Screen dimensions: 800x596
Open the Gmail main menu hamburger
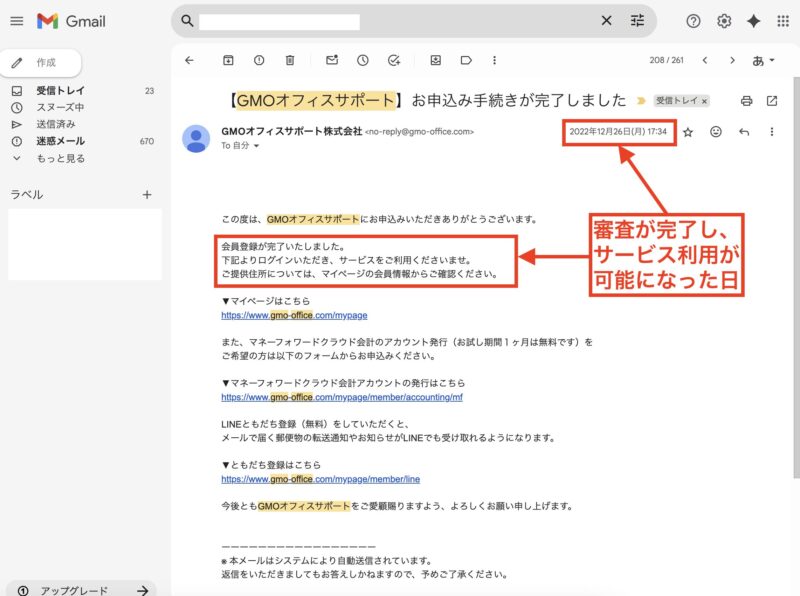pos(17,21)
